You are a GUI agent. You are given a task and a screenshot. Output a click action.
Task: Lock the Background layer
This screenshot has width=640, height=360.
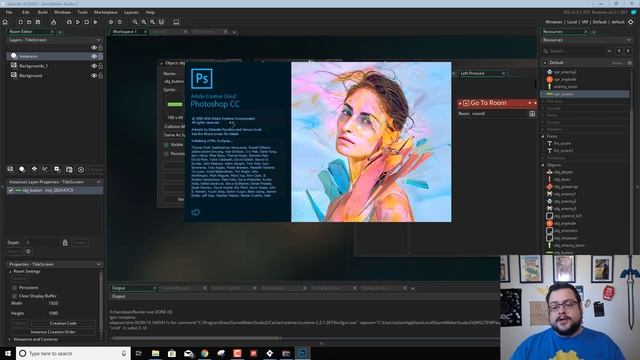(100, 76)
